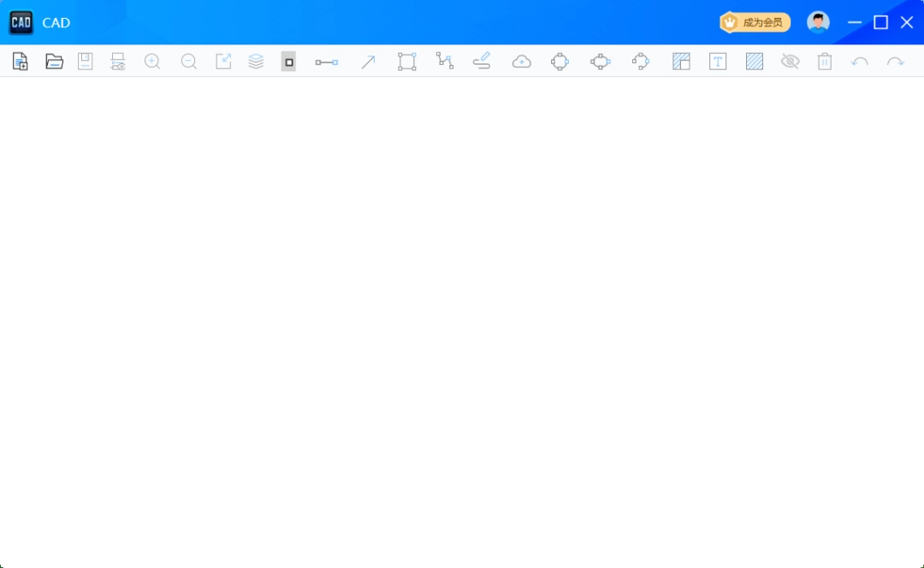
Task: Select the distance measurement tool
Action: point(326,61)
